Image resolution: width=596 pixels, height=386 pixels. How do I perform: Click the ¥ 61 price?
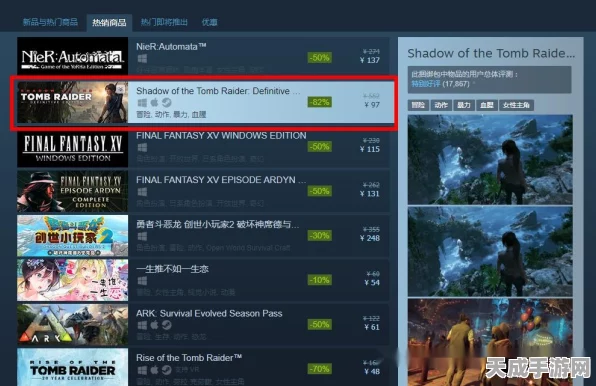pyautogui.click(x=372, y=327)
